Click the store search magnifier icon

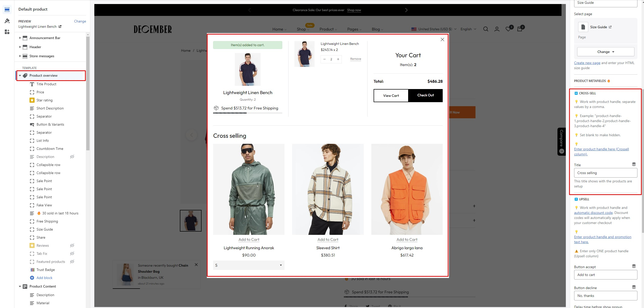pos(486,29)
